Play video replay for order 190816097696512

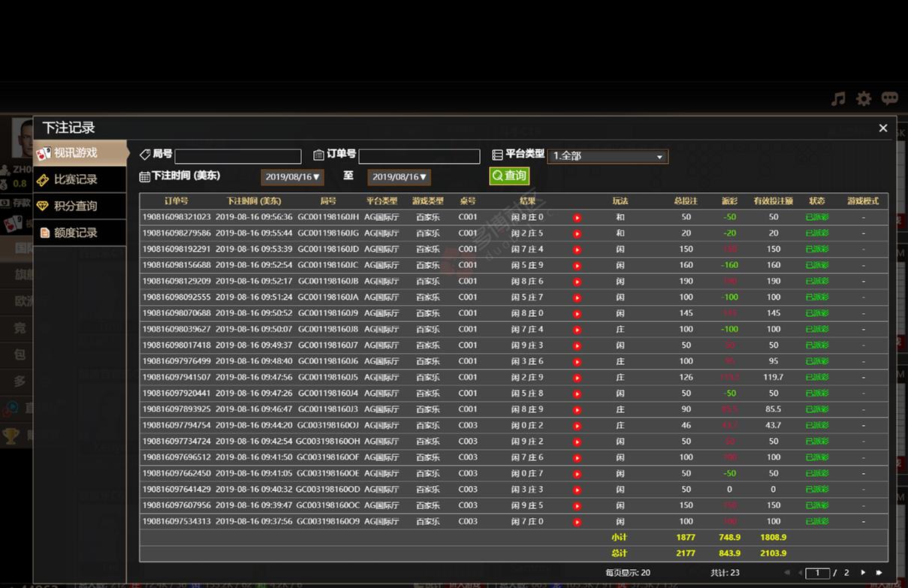pos(577,458)
